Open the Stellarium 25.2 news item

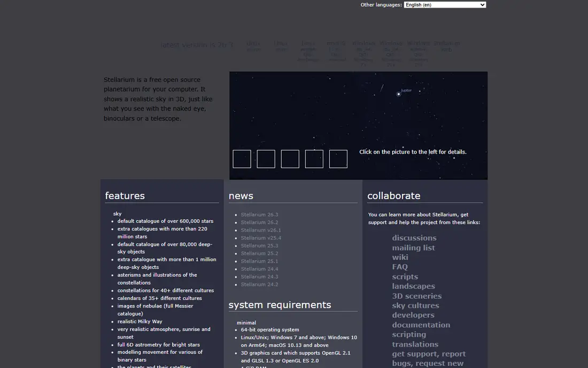coord(259,253)
